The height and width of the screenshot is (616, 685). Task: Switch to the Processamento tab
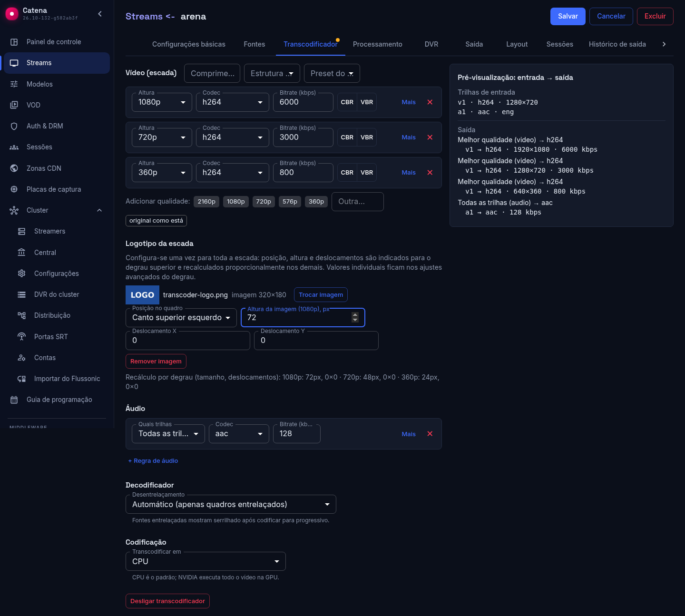(378, 44)
